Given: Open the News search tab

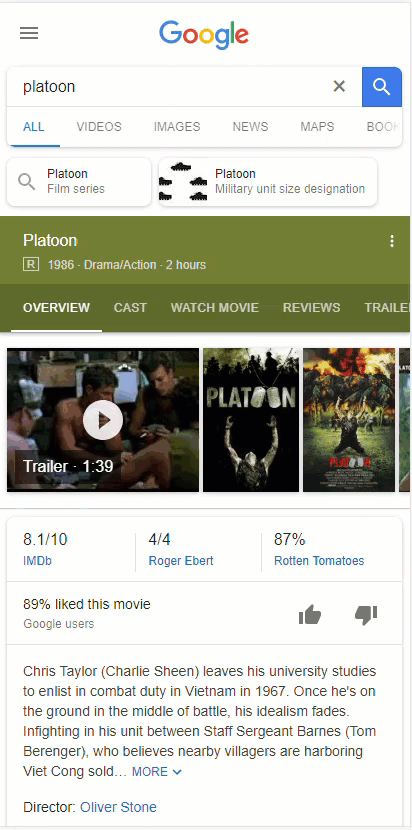Looking at the screenshot, I should [250, 127].
